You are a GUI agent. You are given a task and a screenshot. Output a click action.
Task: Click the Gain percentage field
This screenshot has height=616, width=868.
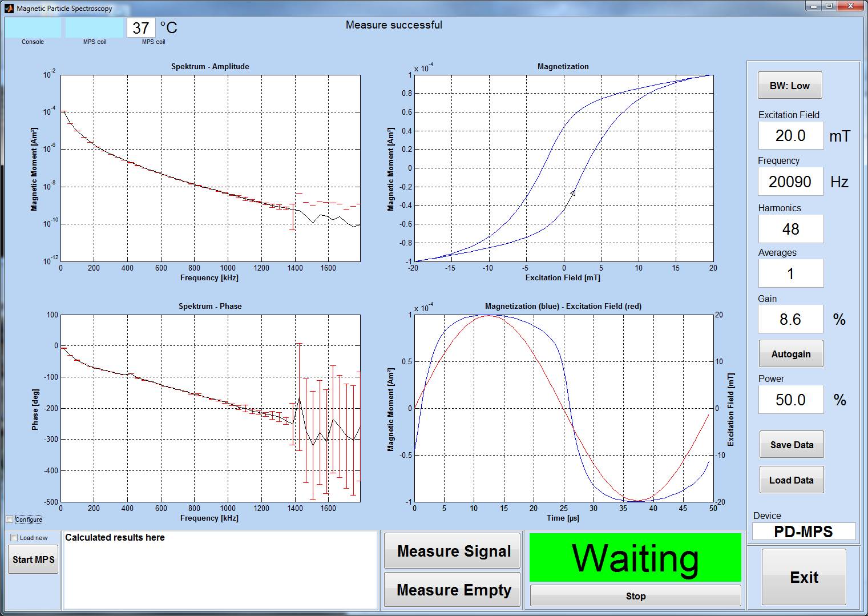click(791, 319)
